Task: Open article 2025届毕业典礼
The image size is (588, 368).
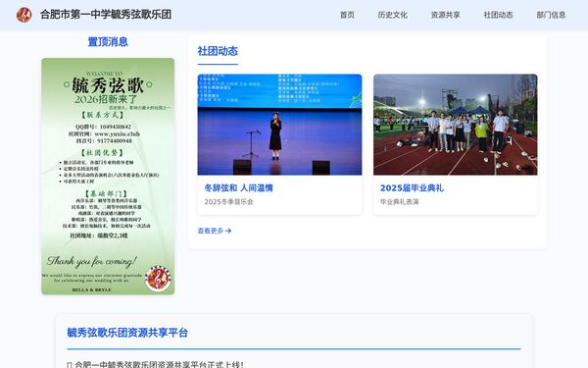Action: pyautogui.click(x=412, y=187)
